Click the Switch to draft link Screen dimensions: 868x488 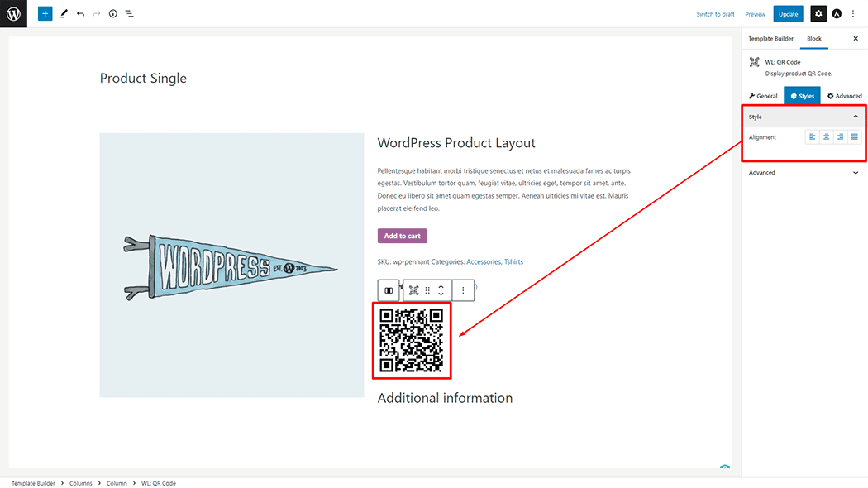[715, 14]
